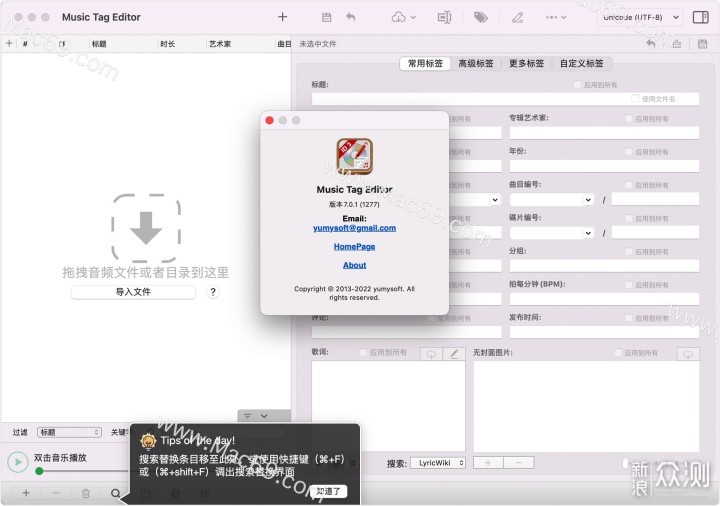Click the undo arrow in tag panel header
720x506 pixels.
click(x=651, y=44)
